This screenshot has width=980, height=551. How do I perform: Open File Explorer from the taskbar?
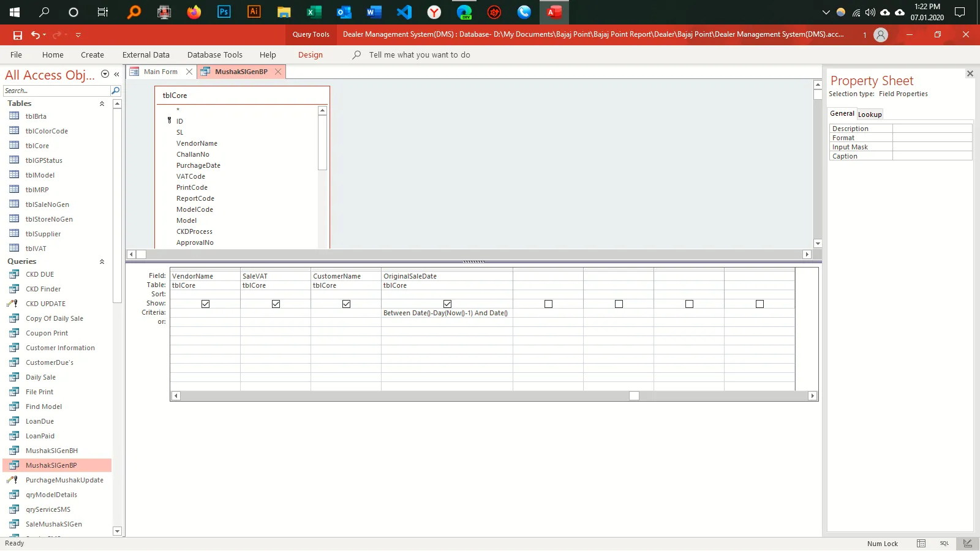pyautogui.click(x=284, y=12)
